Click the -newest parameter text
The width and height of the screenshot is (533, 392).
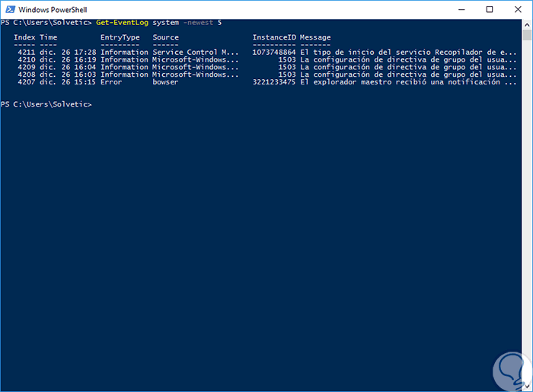[198, 22]
